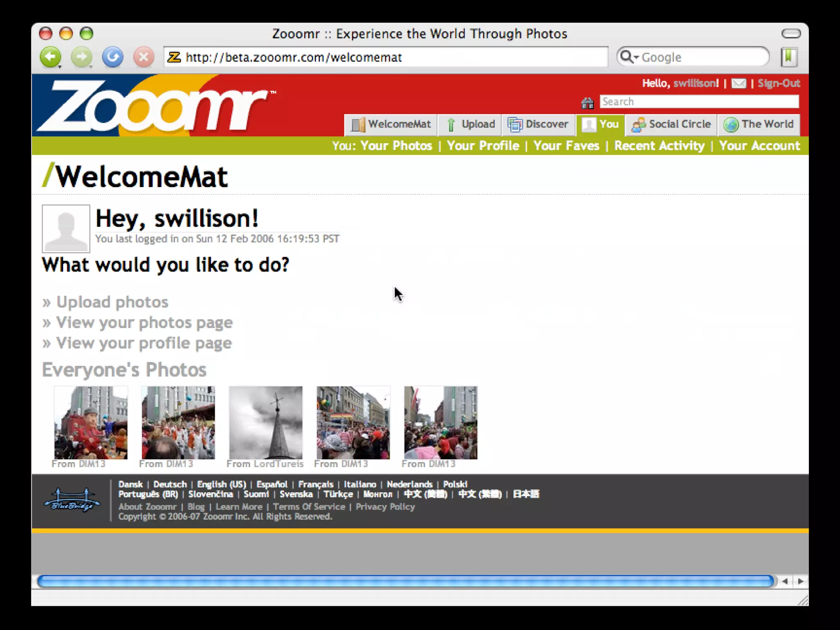
Task: Click the right scroll arrow at bottom
Action: (x=800, y=581)
